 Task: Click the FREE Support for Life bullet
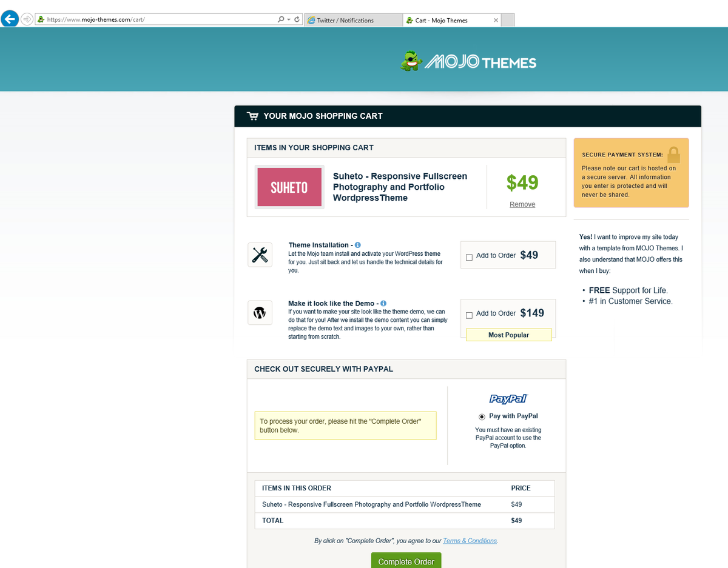[x=629, y=290]
